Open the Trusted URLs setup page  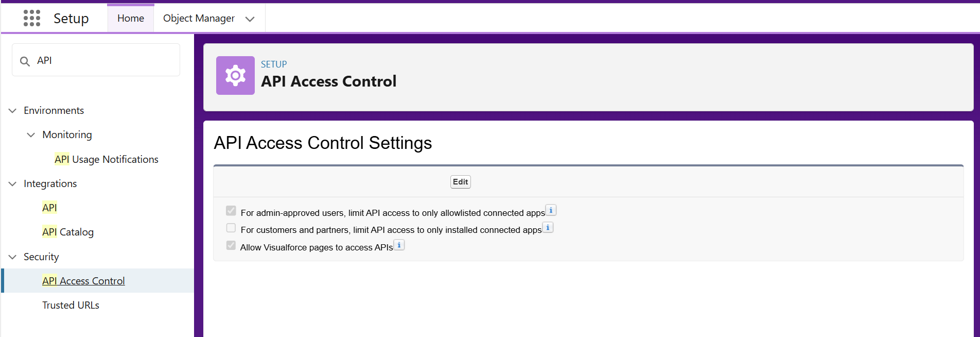point(71,305)
